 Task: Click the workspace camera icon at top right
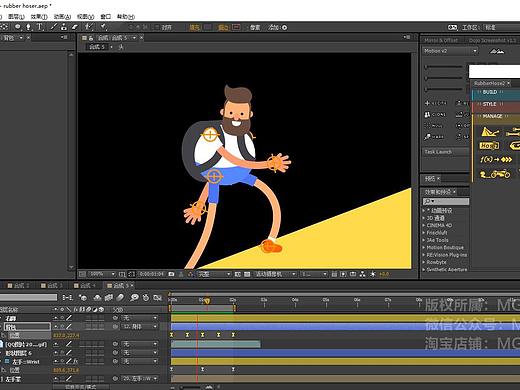(452, 27)
